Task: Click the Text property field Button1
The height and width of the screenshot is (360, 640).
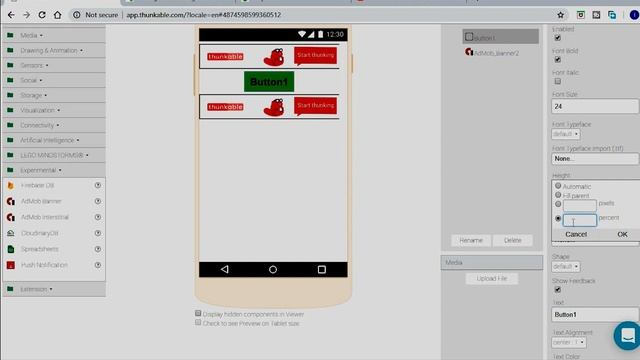Action: click(x=595, y=314)
